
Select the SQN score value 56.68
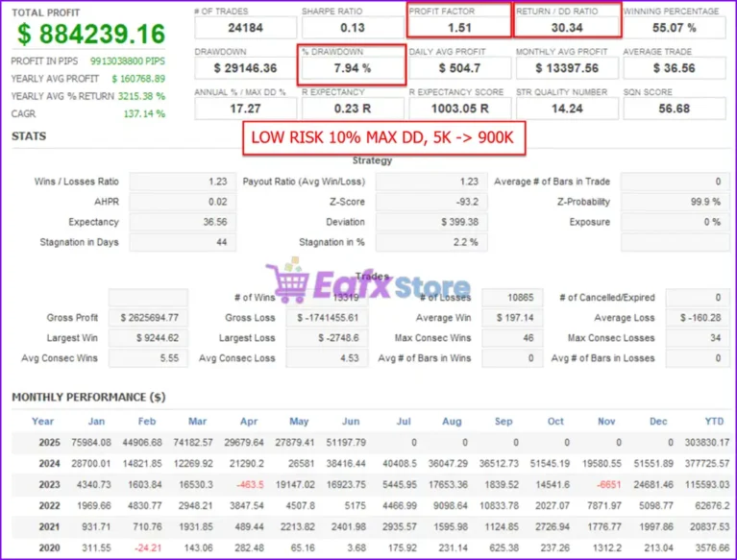674,109
